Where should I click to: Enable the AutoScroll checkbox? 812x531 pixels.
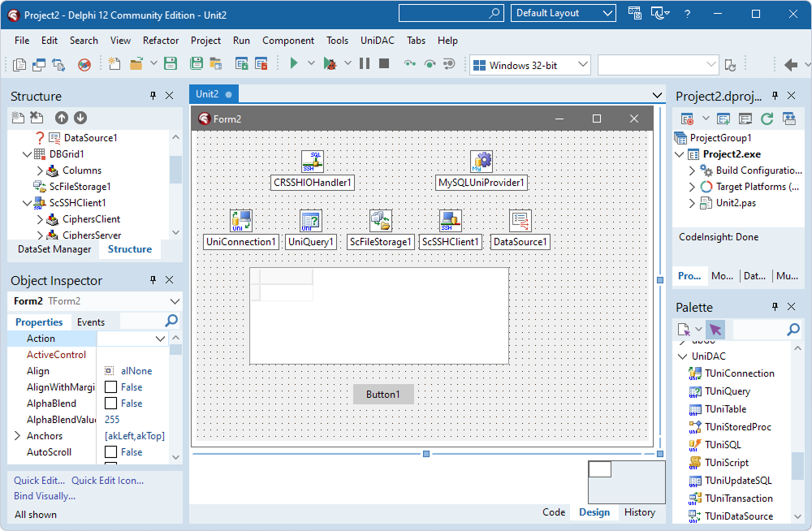tap(110, 452)
